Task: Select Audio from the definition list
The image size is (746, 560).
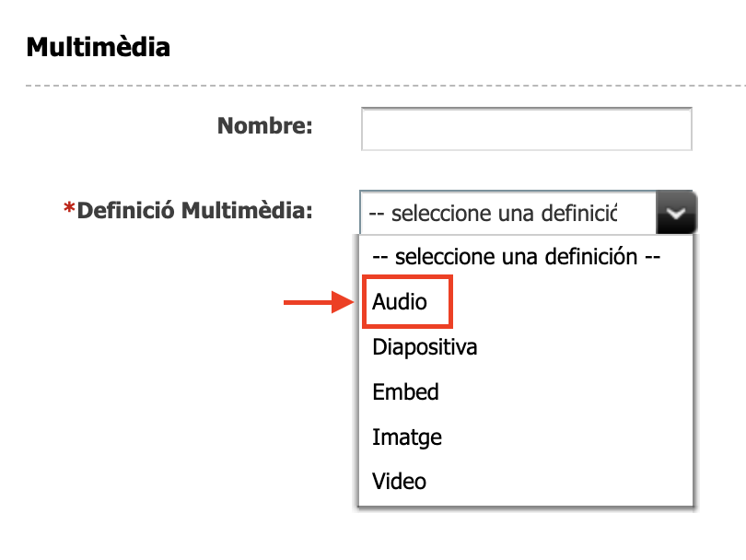Action: tap(400, 301)
